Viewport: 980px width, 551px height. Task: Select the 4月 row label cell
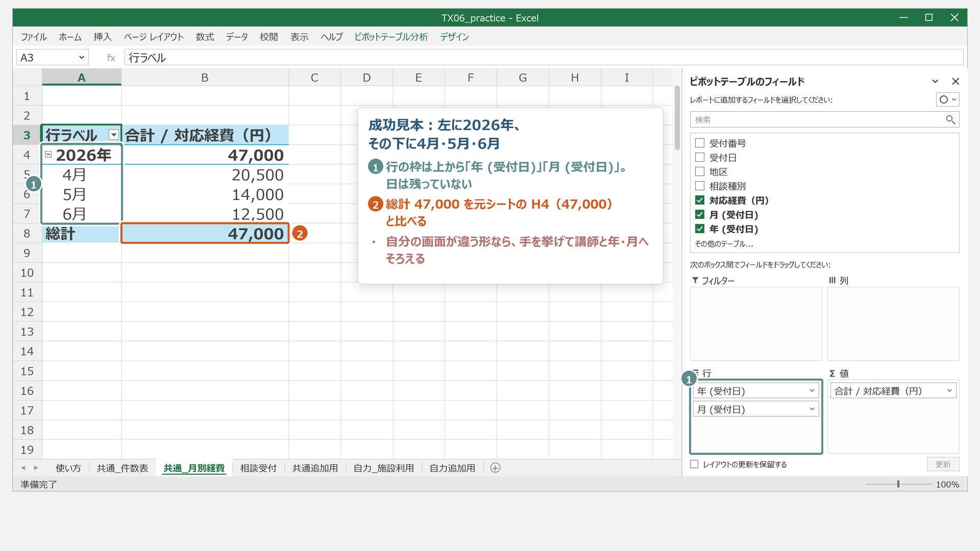click(x=82, y=174)
